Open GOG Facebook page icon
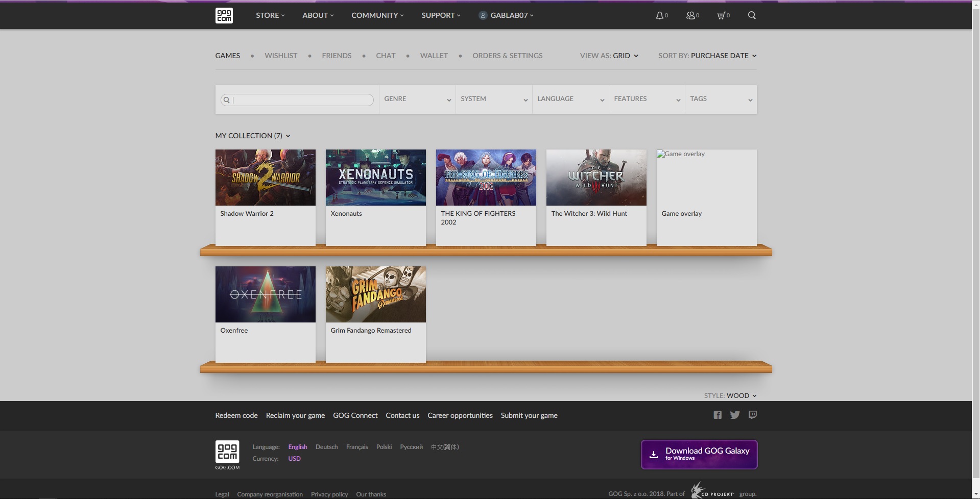Screen dimensions: 980x499 click(718, 415)
